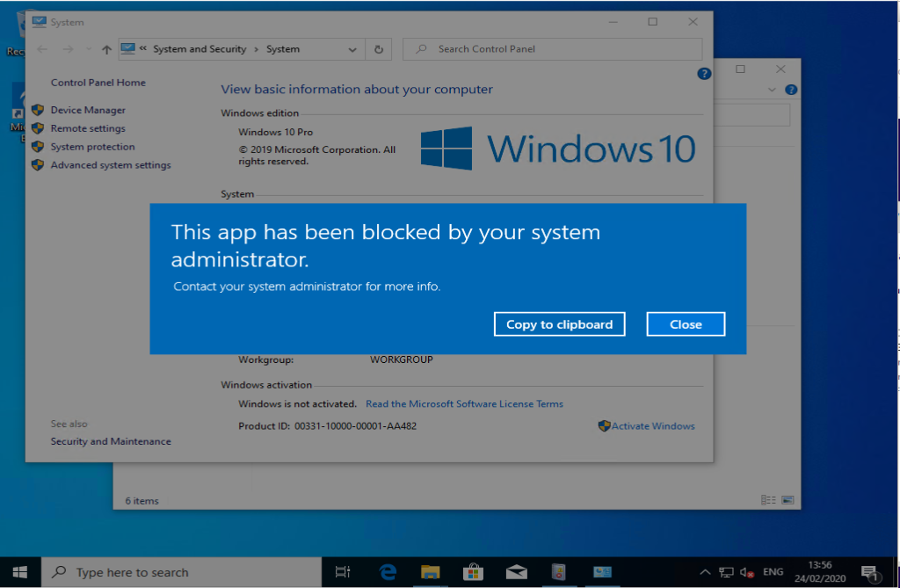Screen dimensions: 900x588
Task: Click the blocked app icon on taskbar
Action: 558,572
